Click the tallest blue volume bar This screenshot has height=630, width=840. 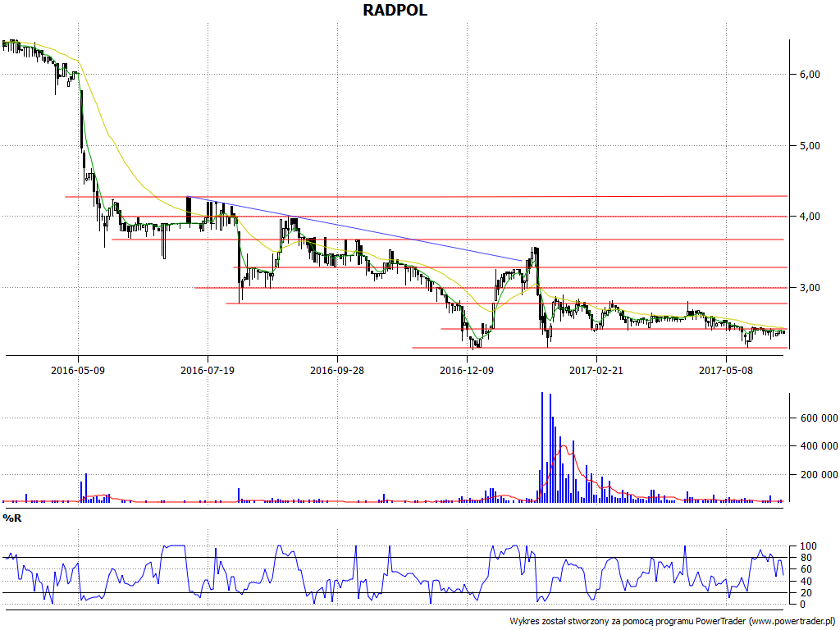click(x=541, y=447)
